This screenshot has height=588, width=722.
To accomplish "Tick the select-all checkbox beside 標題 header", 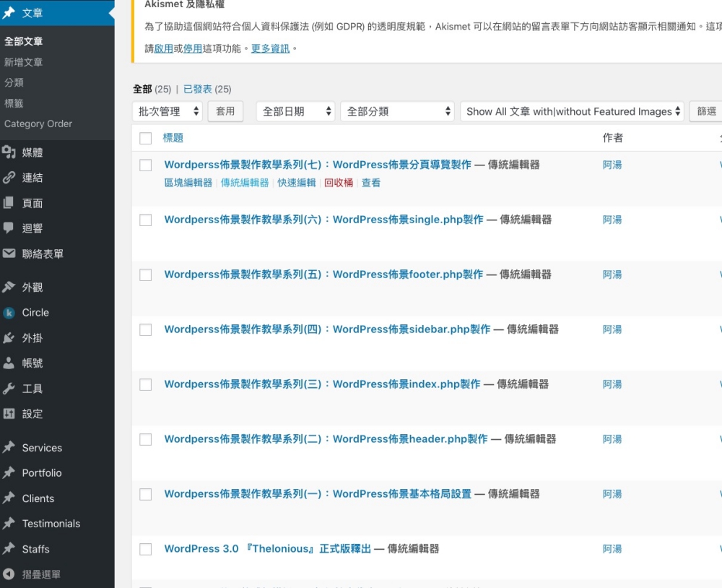I will click(146, 138).
